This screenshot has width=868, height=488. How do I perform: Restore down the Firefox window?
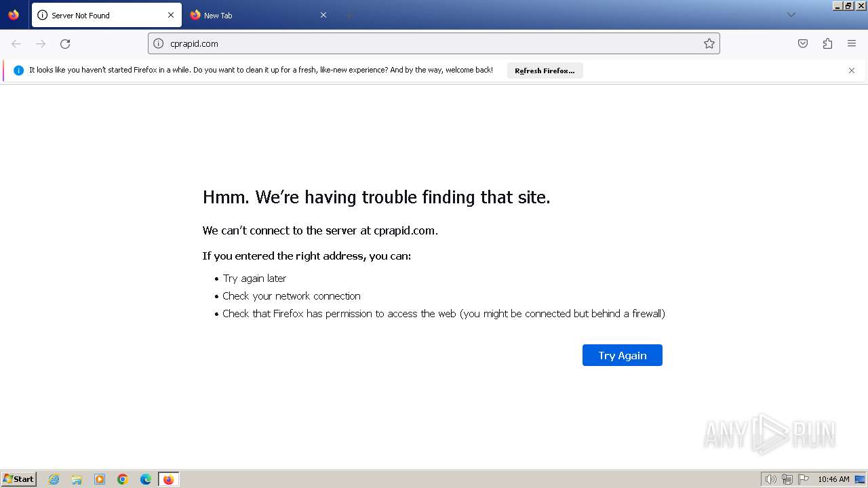point(849,5)
